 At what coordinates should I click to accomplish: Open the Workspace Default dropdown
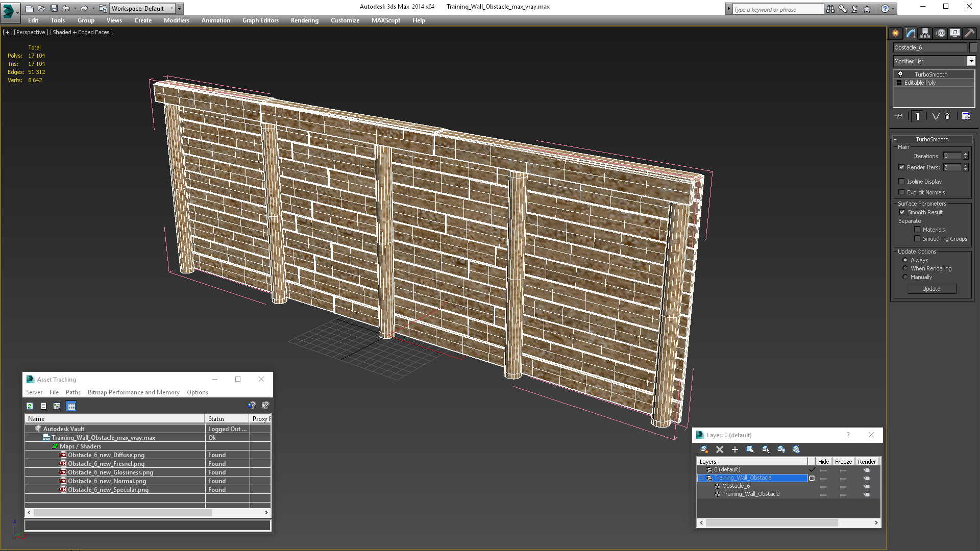pos(142,9)
